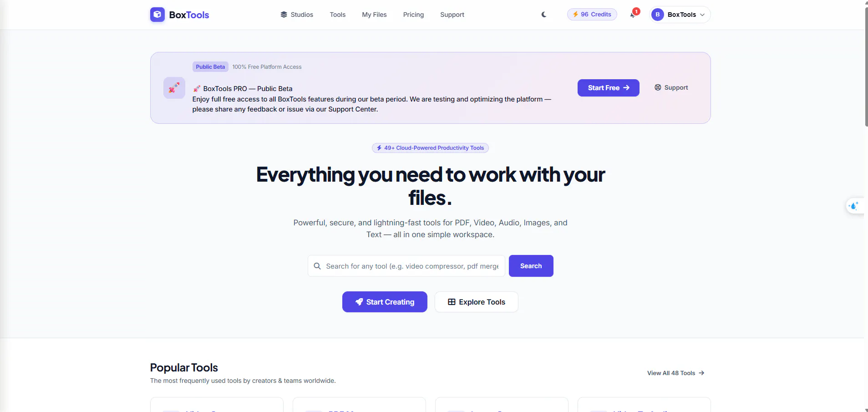Screen dimensions: 868x412
Task: Click the Public Beta badge
Action: (210, 67)
